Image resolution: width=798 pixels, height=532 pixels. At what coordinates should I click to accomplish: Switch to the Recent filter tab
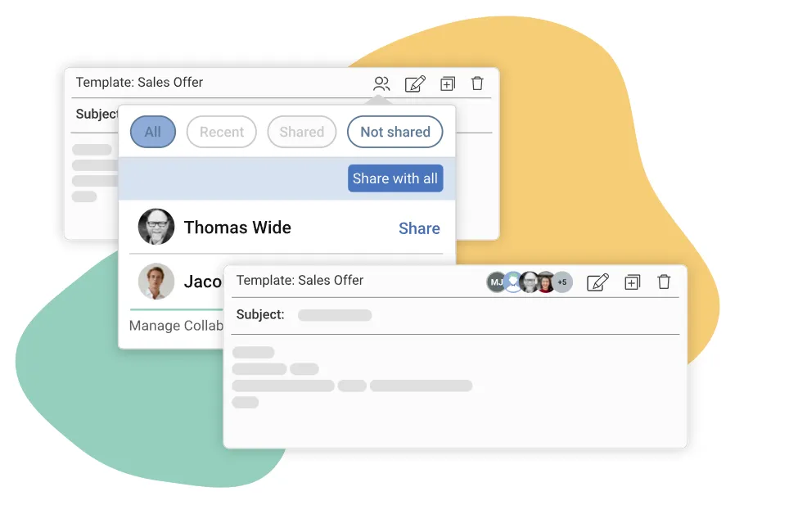coord(221,132)
